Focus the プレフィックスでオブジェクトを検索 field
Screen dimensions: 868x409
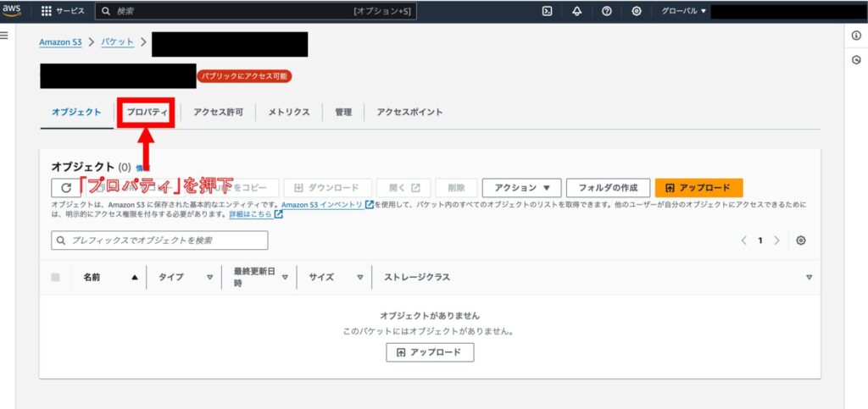pos(159,240)
